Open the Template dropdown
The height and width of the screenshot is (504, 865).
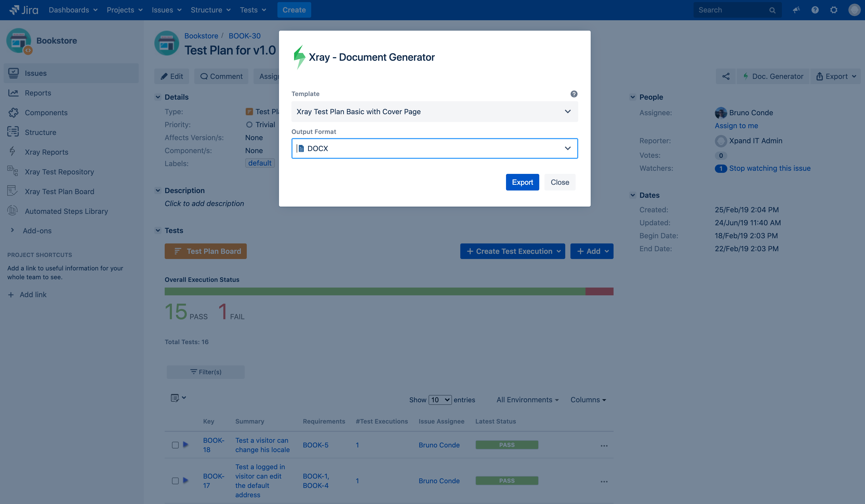coord(435,111)
